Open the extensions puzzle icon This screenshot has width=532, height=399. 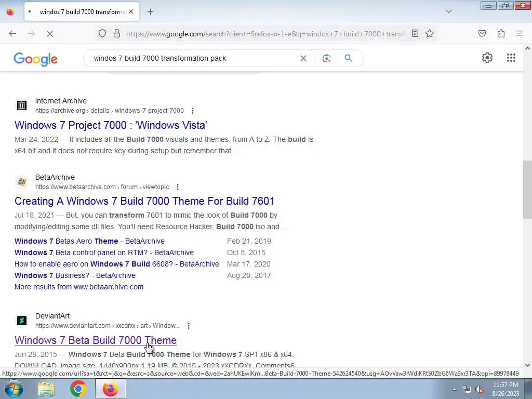pyautogui.click(x=501, y=33)
